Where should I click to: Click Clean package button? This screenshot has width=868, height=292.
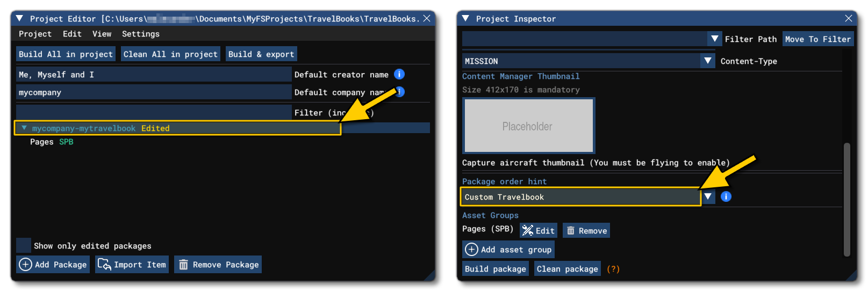(568, 268)
